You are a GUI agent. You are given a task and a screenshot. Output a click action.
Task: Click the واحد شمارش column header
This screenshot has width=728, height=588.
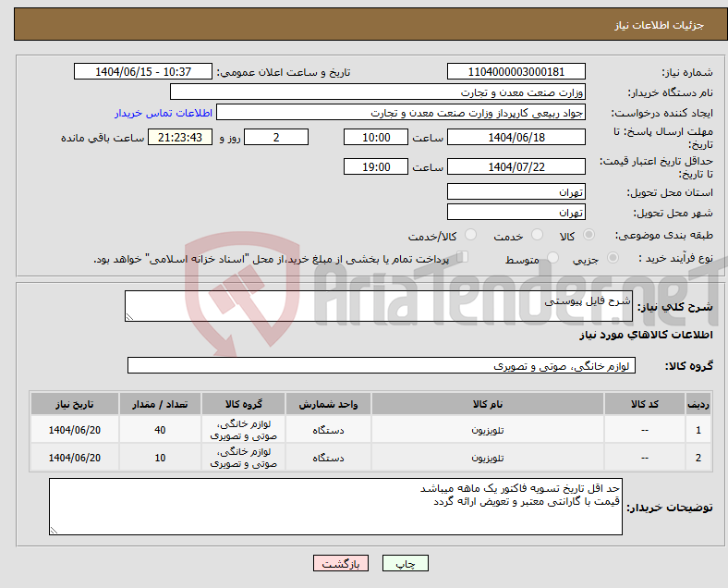[328, 404]
